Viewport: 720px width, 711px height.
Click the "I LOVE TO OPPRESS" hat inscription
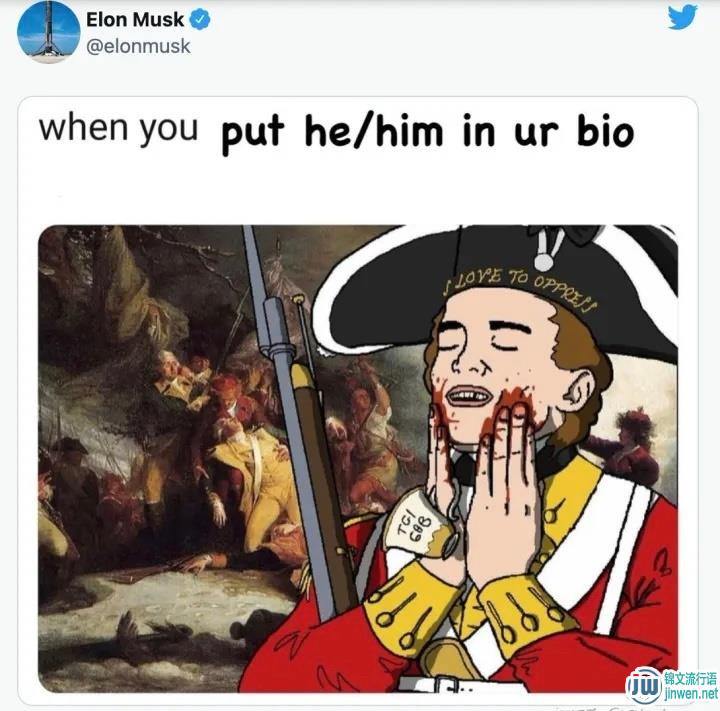[x=519, y=288]
